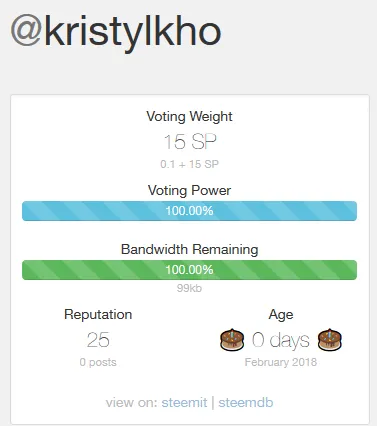Click the green Bandwidth Remaining bar
Image resolution: width=377 pixels, height=426 pixels.
pyautogui.click(x=189, y=270)
